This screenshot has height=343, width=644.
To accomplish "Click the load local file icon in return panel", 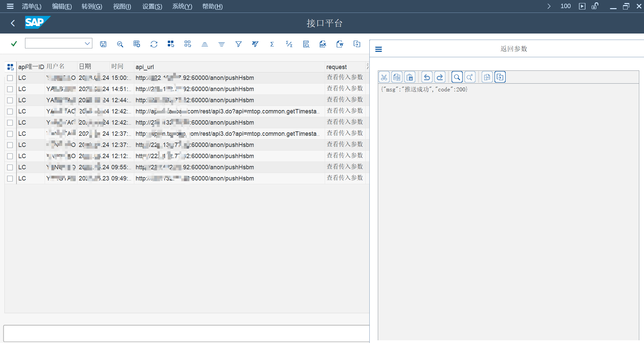I will 487,77.
